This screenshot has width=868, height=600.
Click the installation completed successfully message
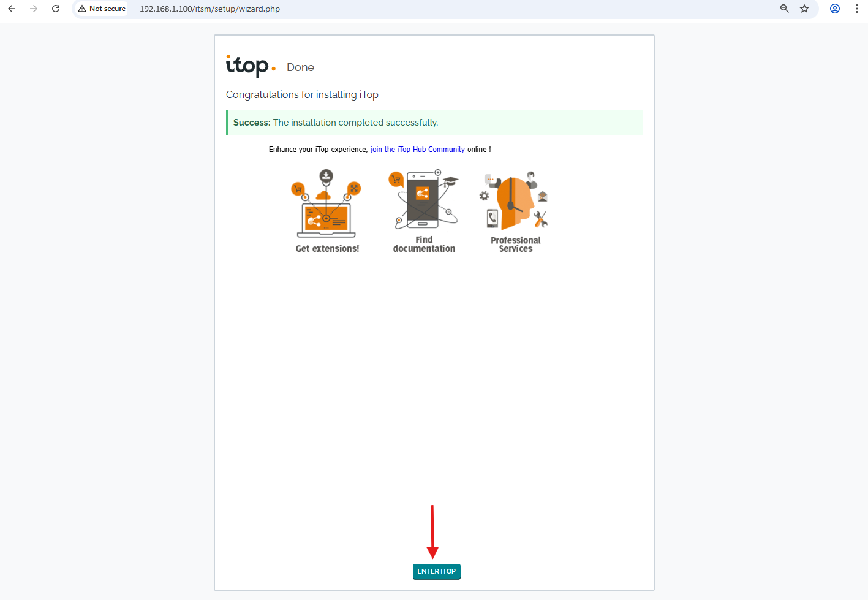[x=434, y=123]
